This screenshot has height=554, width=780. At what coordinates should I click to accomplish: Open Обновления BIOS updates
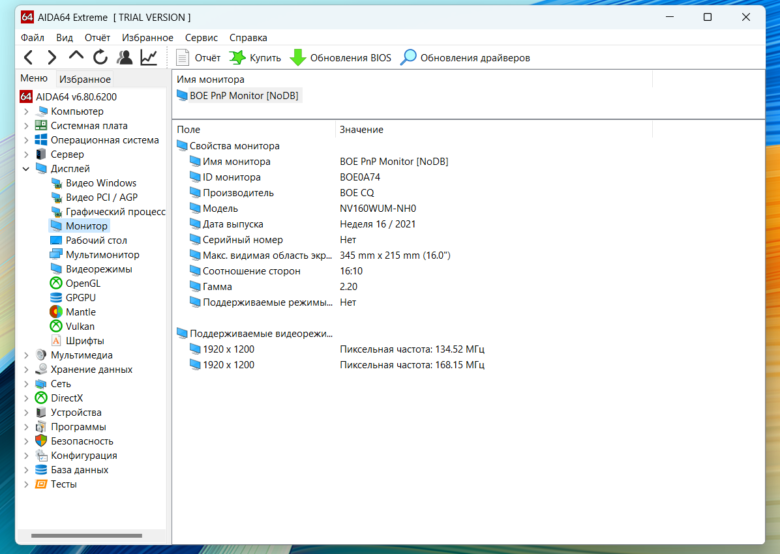coord(341,58)
